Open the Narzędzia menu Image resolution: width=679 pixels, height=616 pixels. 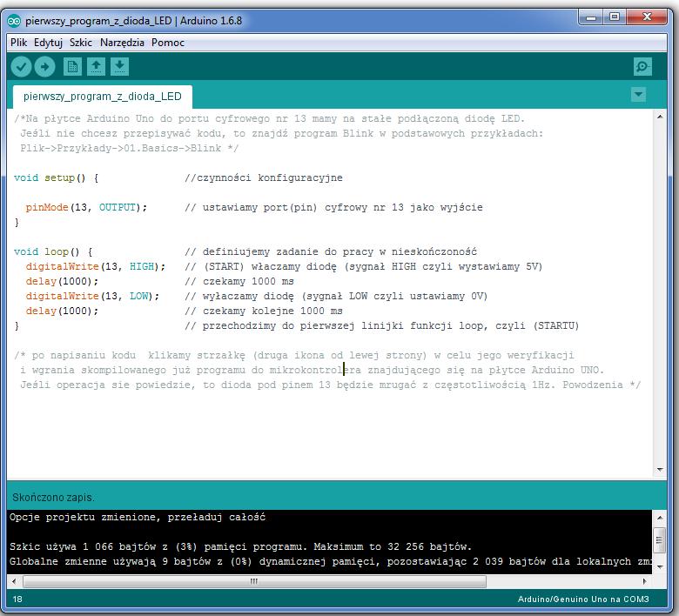click(x=122, y=43)
